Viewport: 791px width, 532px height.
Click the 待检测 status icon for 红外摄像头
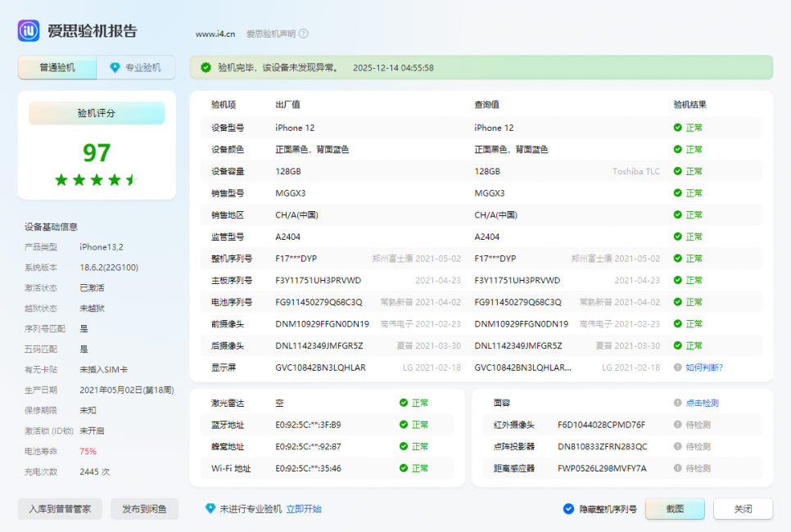pyautogui.click(x=675, y=424)
